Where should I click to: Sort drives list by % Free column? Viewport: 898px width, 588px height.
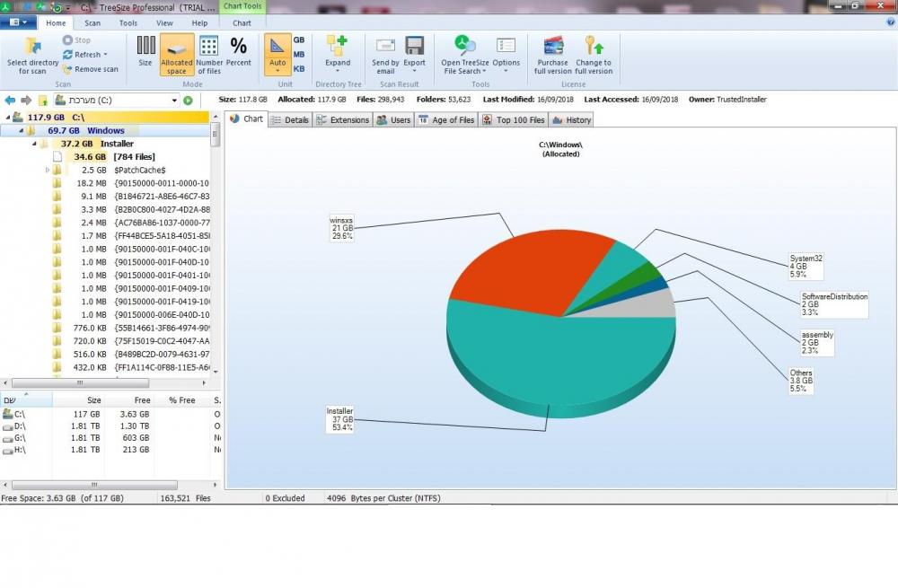(x=182, y=400)
